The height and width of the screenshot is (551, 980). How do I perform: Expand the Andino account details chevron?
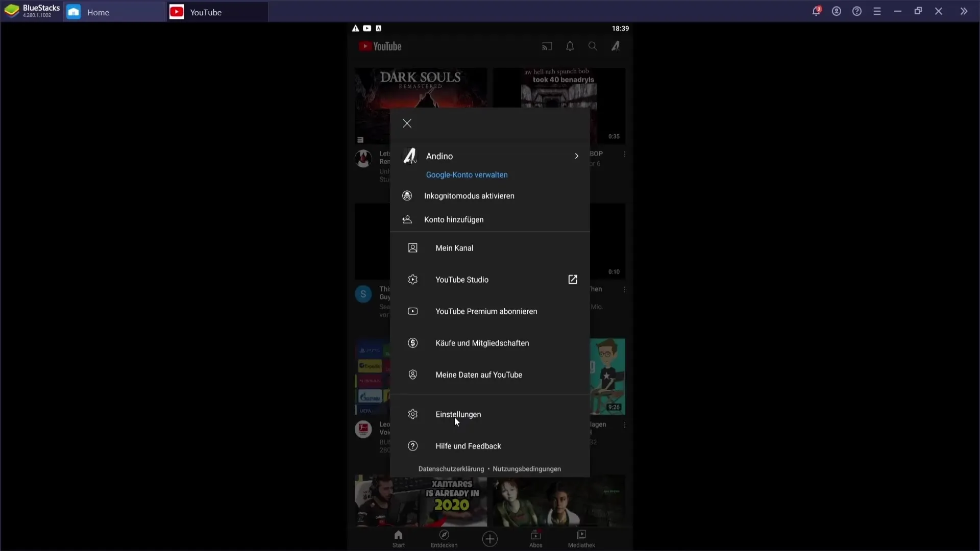pyautogui.click(x=576, y=156)
